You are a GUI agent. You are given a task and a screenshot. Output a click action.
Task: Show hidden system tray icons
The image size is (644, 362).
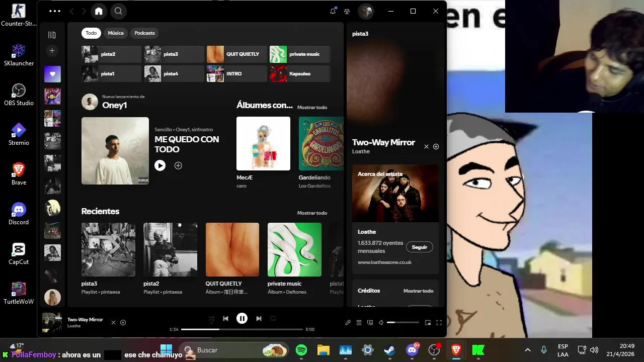pos(527,350)
